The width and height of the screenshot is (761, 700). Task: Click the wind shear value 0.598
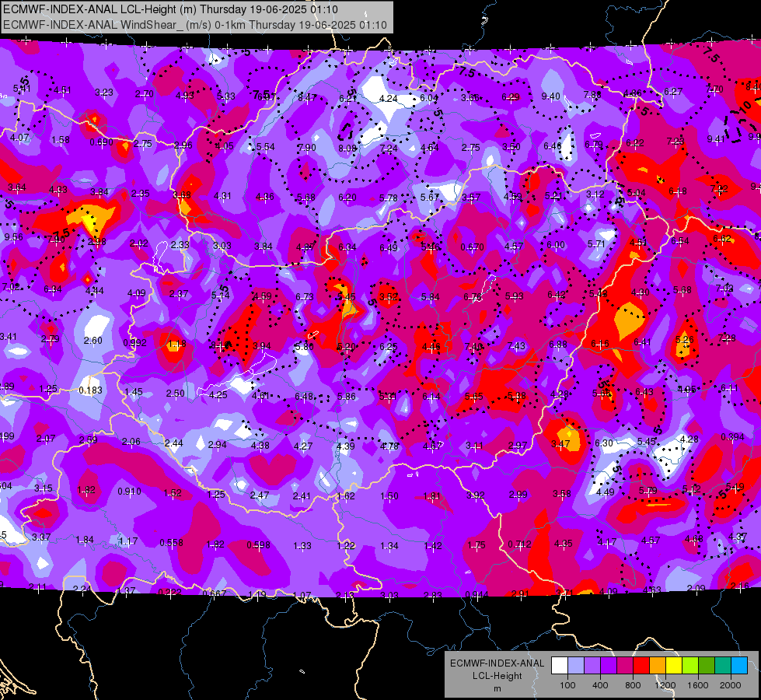click(x=258, y=545)
